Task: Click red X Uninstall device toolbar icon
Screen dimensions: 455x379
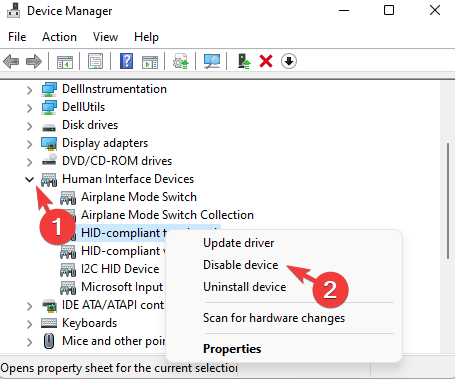Action: (x=266, y=61)
